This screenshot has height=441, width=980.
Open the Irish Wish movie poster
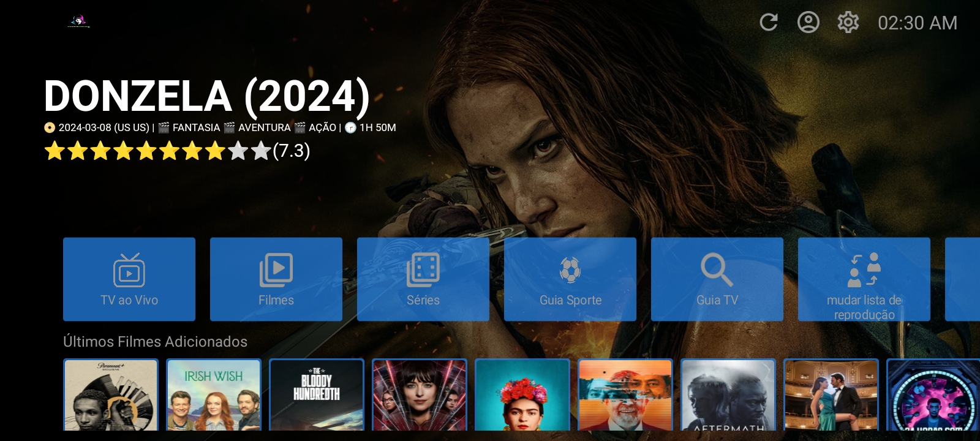[214, 394]
